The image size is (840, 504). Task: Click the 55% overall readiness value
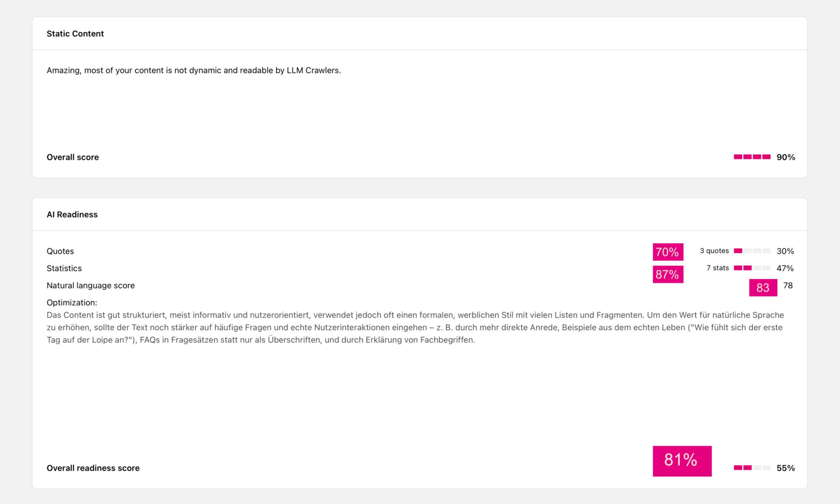tap(786, 468)
